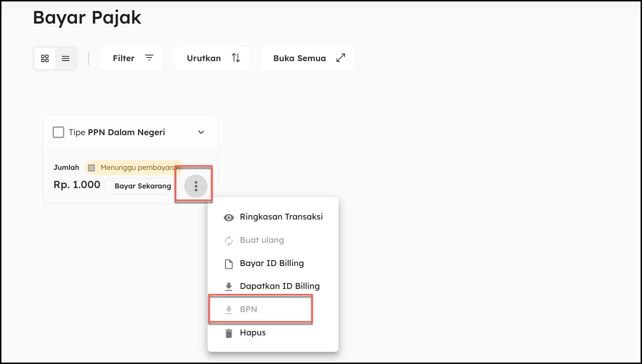Click the document icon beside Bayar ID Billing
Image resolution: width=642 pixels, height=364 pixels.
click(229, 264)
